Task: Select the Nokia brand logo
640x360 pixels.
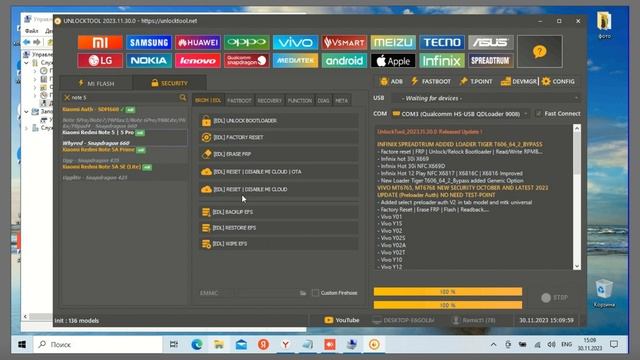Action: pyautogui.click(x=149, y=61)
